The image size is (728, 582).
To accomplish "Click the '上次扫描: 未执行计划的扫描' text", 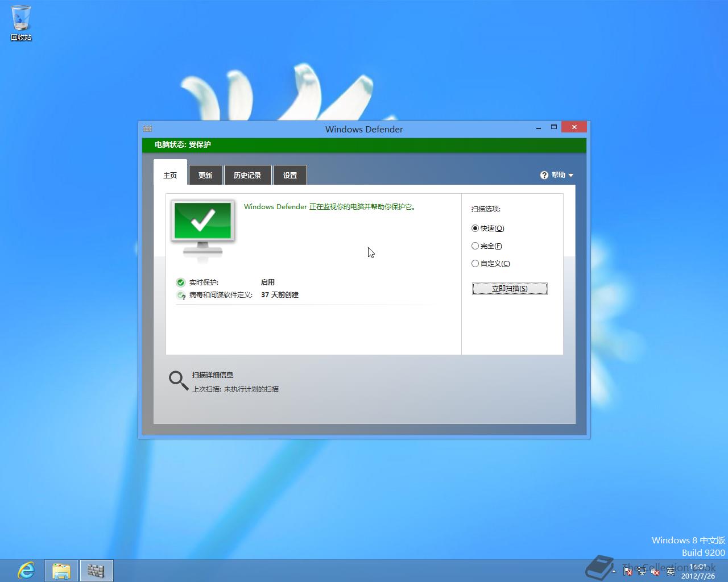I will (x=235, y=389).
